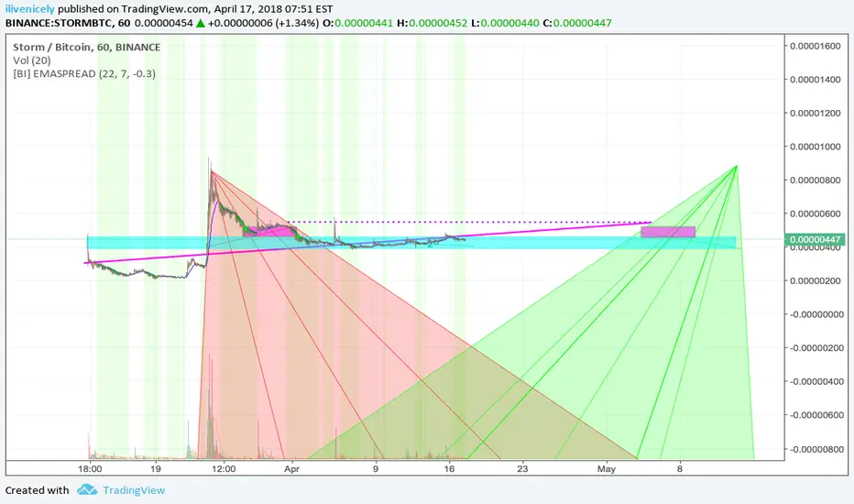The image size is (854, 504).
Task: Click the 0.00001000 price axis label
Action: [x=816, y=147]
